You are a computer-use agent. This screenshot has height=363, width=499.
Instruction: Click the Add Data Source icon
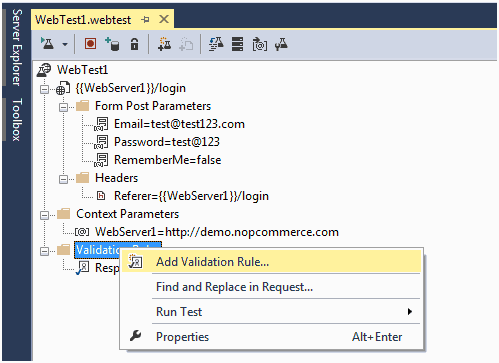112,44
